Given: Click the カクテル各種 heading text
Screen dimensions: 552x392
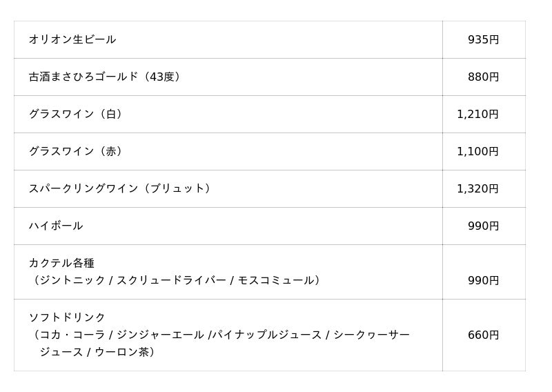Looking at the screenshot, I should (x=61, y=263).
